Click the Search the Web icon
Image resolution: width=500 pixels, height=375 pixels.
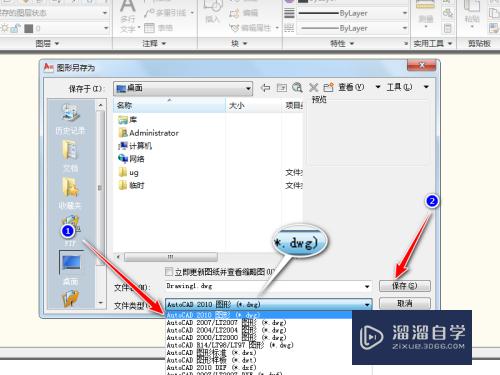pos(297,88)
